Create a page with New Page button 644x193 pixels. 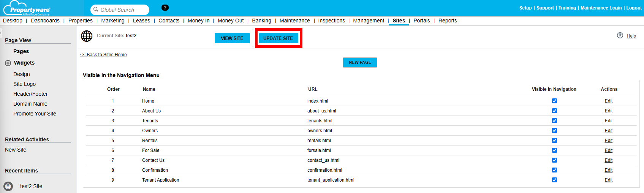coord(360,62)
